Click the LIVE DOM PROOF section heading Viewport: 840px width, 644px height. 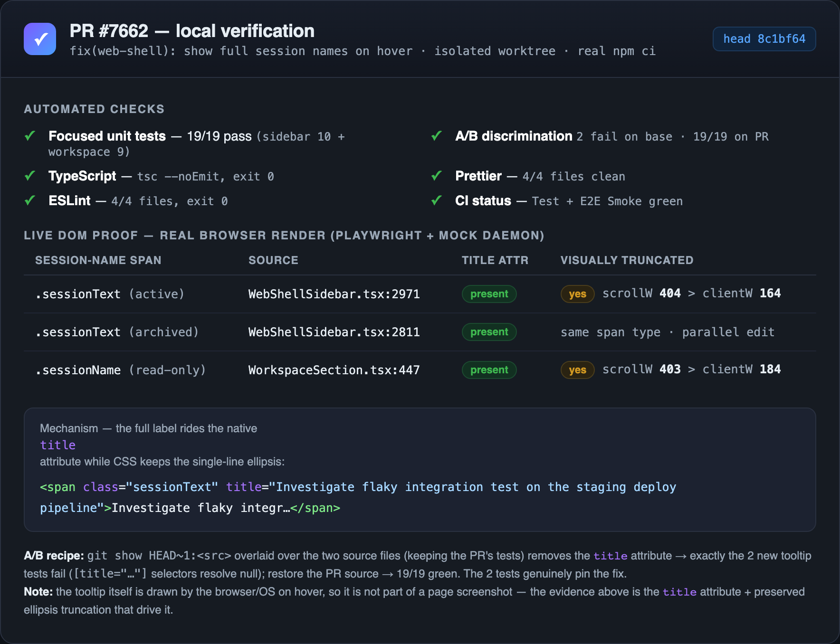284,236
